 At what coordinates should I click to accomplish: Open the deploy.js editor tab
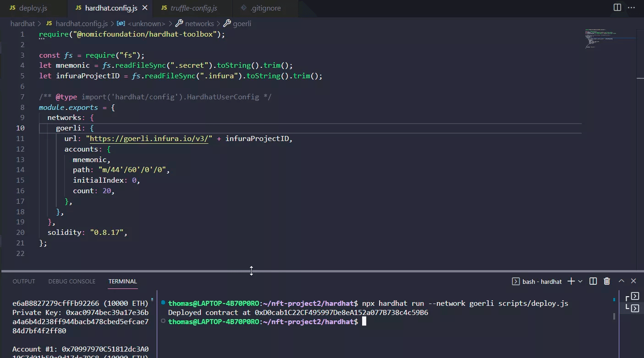pos(33,8)
